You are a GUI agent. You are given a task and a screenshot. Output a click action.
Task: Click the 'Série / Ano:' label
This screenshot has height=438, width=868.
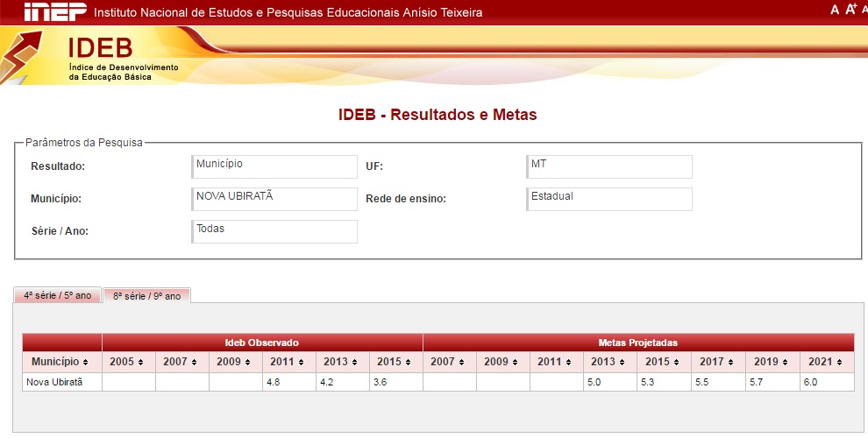pos(60,231)
